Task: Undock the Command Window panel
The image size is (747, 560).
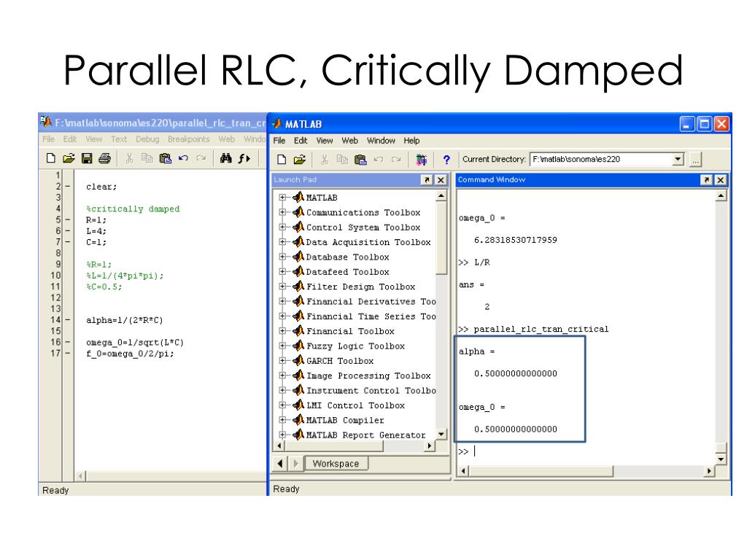Action: (x=706, y=180)
